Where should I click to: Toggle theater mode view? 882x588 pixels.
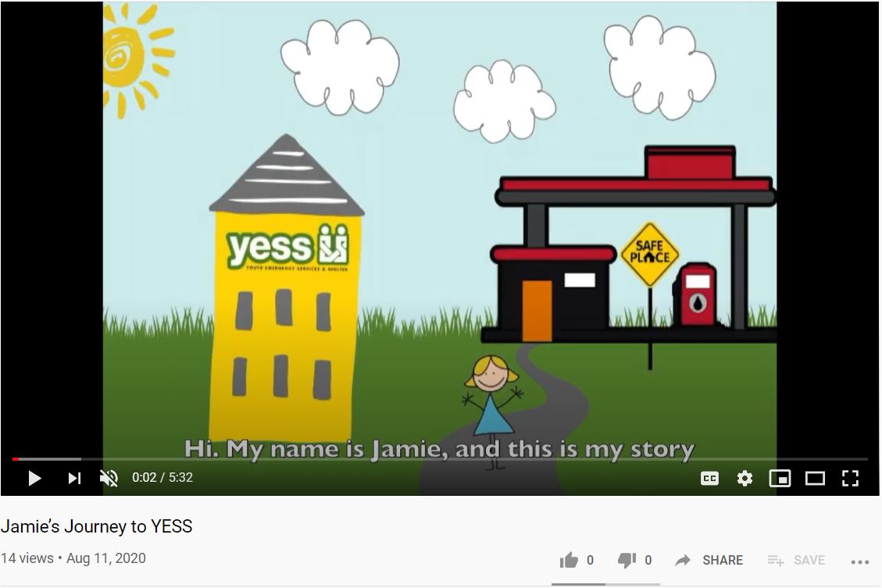click(815, 479)
